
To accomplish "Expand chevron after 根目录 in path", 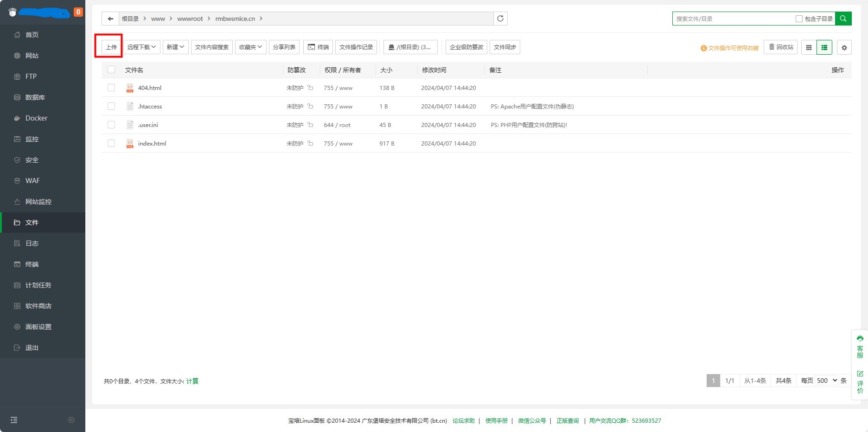I will 145,19.
